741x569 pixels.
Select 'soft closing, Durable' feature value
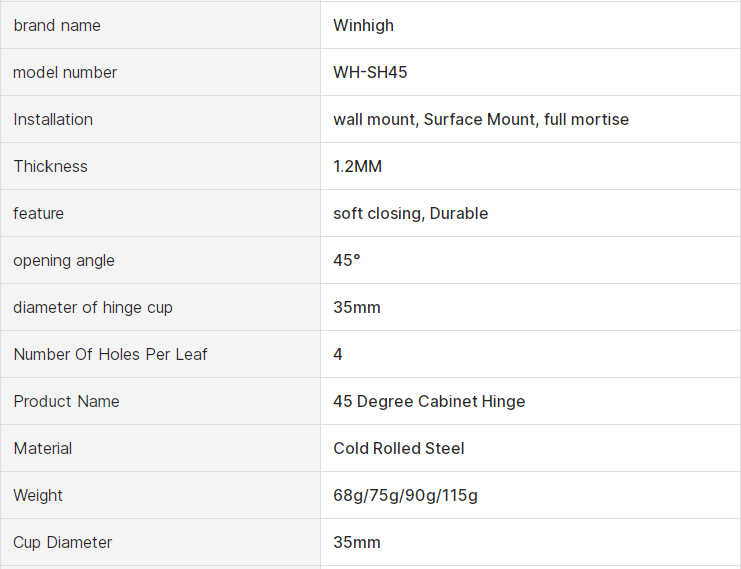pyautogui.click(x=410, y=214)
